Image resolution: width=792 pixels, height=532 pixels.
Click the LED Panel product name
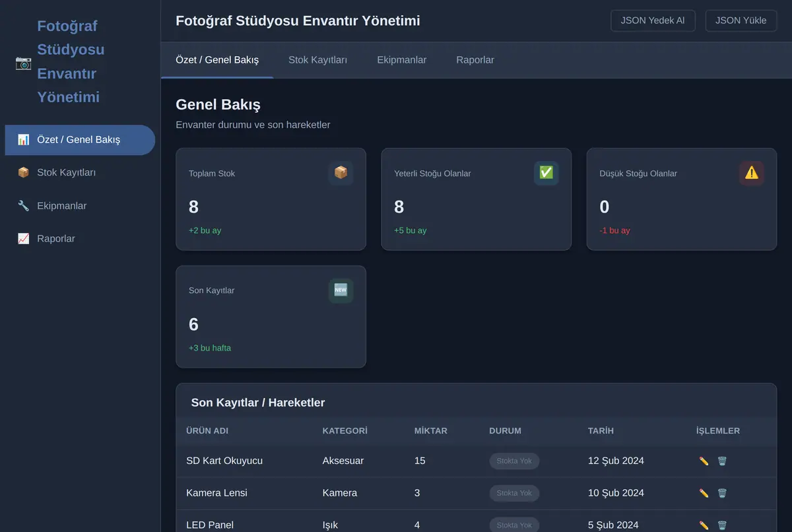(x=210, y=525)
